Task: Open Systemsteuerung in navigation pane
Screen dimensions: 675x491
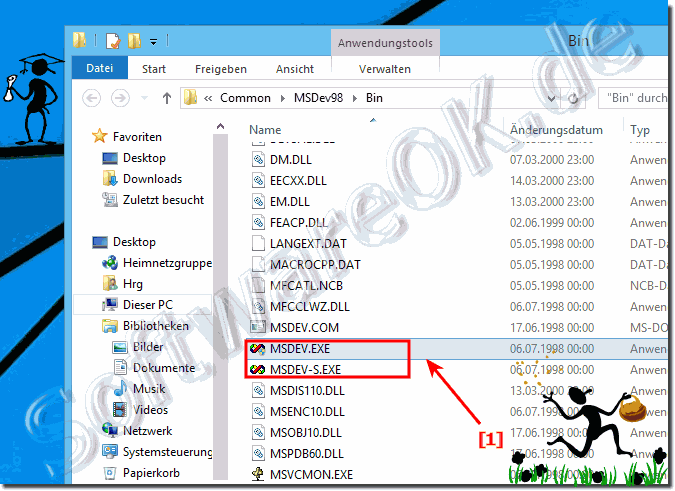Action: 157,452
